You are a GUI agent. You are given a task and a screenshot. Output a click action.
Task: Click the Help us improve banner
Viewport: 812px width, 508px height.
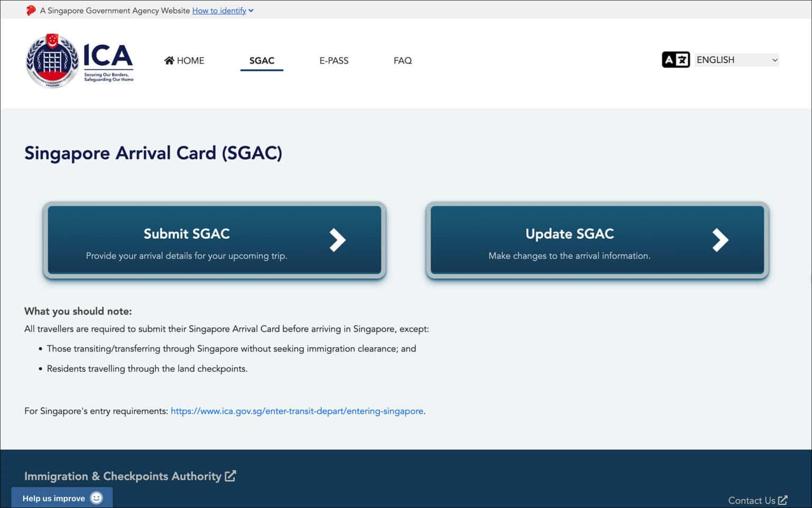point(54,498)
